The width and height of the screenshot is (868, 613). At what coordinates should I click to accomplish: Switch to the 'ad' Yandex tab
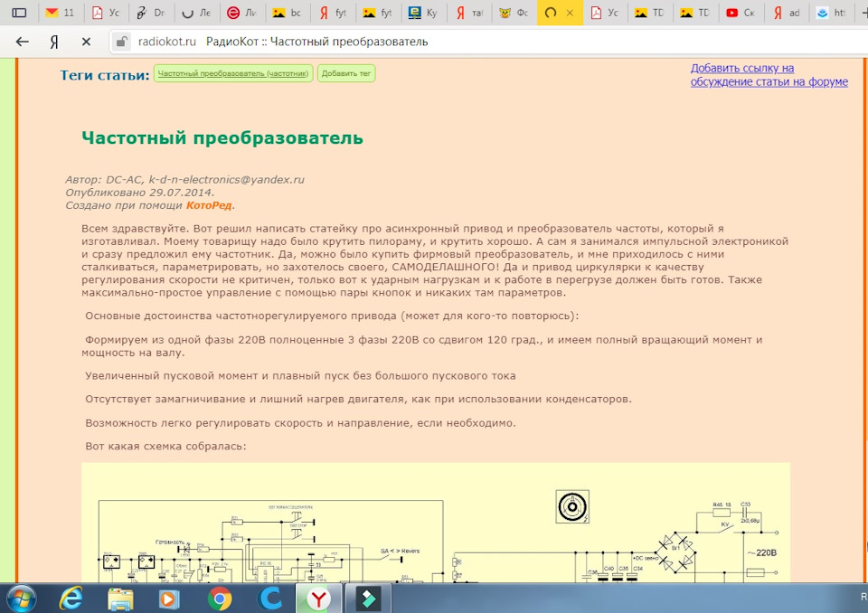(x=786, y=13)
